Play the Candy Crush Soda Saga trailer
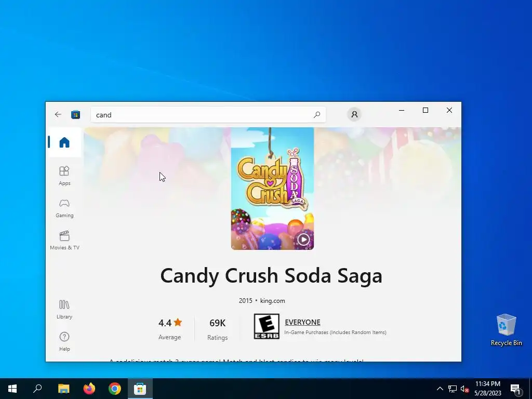This screenshot has height=399, width=532. pos(303,240)
